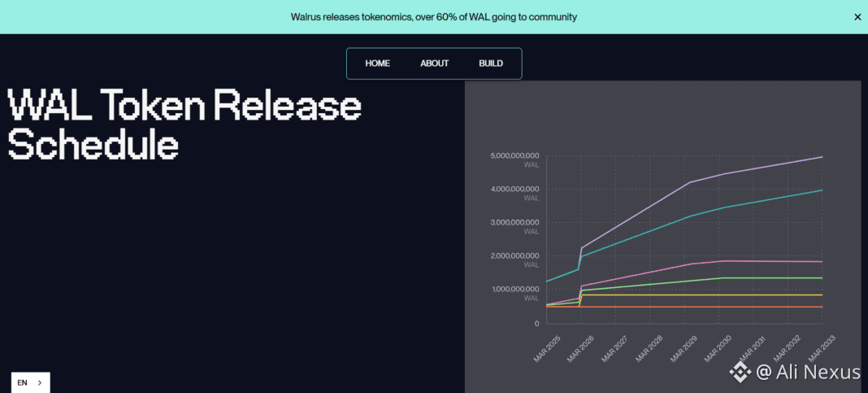
Task: Click the MAR 2030 axis label
Action: [718, 349]
